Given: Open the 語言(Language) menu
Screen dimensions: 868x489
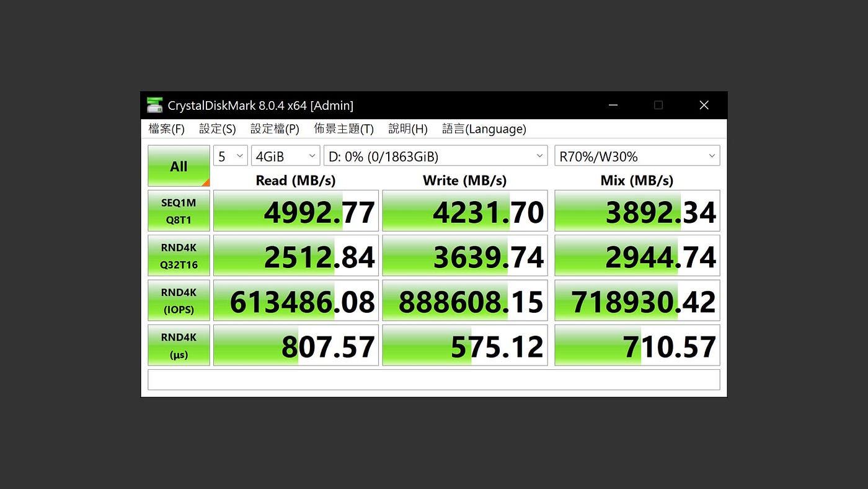Looking at the screenshot, I should [x=484, y=129].
